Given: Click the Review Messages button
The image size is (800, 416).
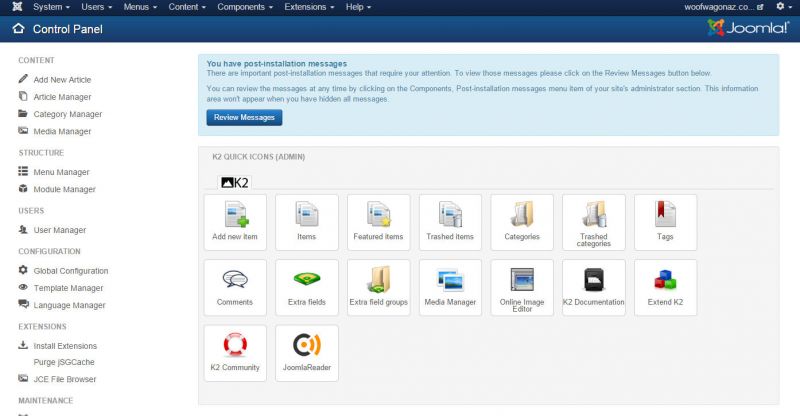Looking at the screenshot, I should click(244, 117).
